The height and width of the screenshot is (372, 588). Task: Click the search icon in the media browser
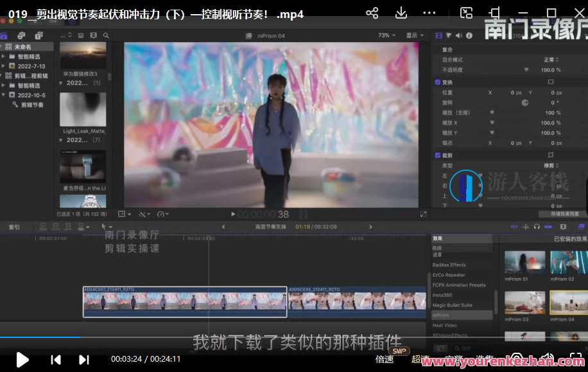[x=107, y=37]
